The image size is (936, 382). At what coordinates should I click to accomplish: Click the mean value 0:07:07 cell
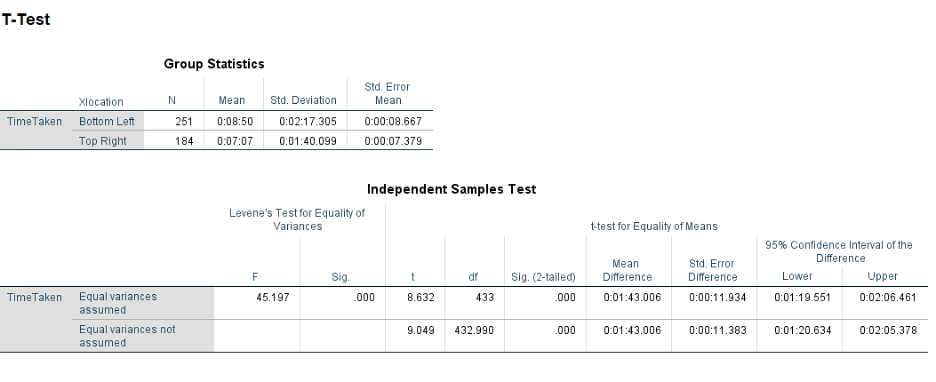click(x=234, y=141)
